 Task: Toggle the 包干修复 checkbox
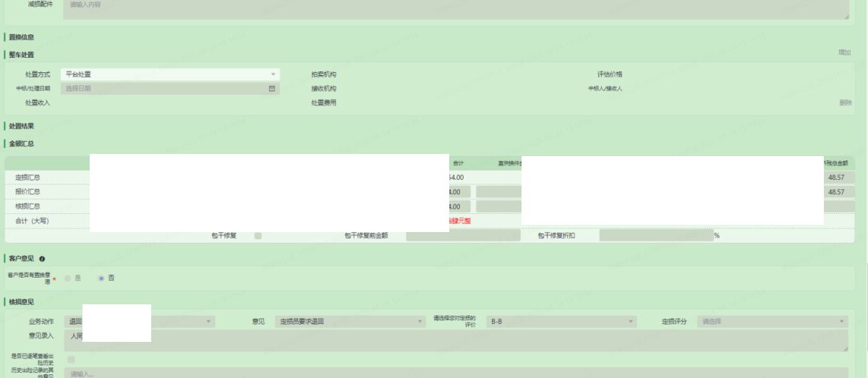258,236
